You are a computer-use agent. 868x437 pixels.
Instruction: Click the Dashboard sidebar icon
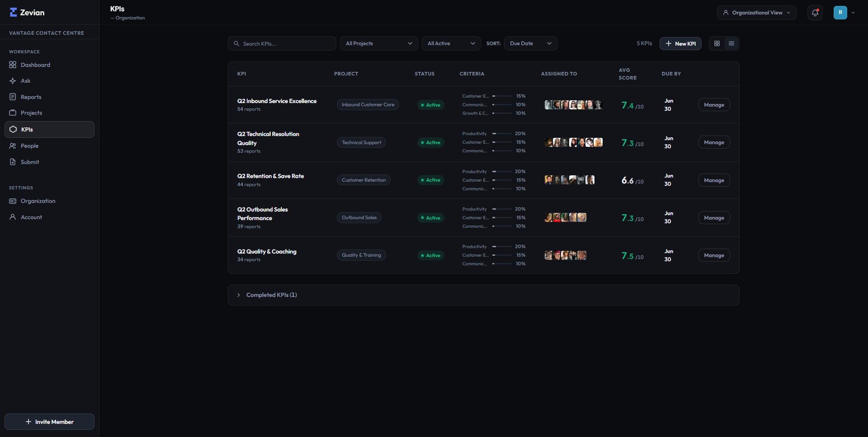pos(13,65)
